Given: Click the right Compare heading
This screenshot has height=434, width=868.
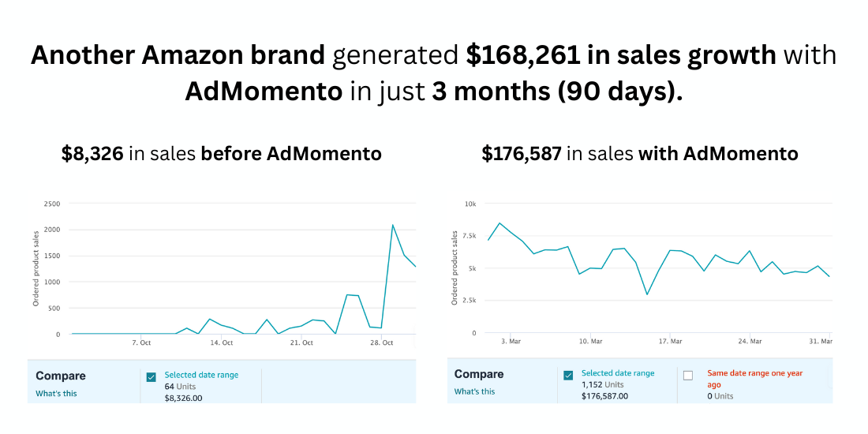Looking at the screenshot, I should click(479, 374).
